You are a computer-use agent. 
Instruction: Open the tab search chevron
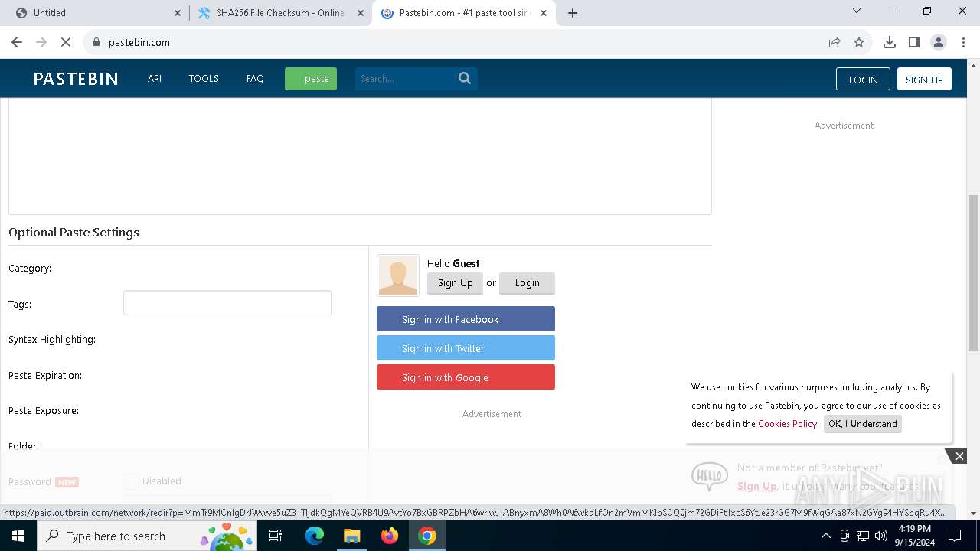click(x=857, y=11)
